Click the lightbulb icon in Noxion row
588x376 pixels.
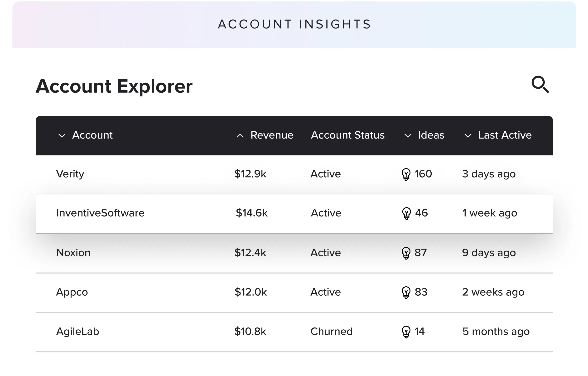coord(406,253)
